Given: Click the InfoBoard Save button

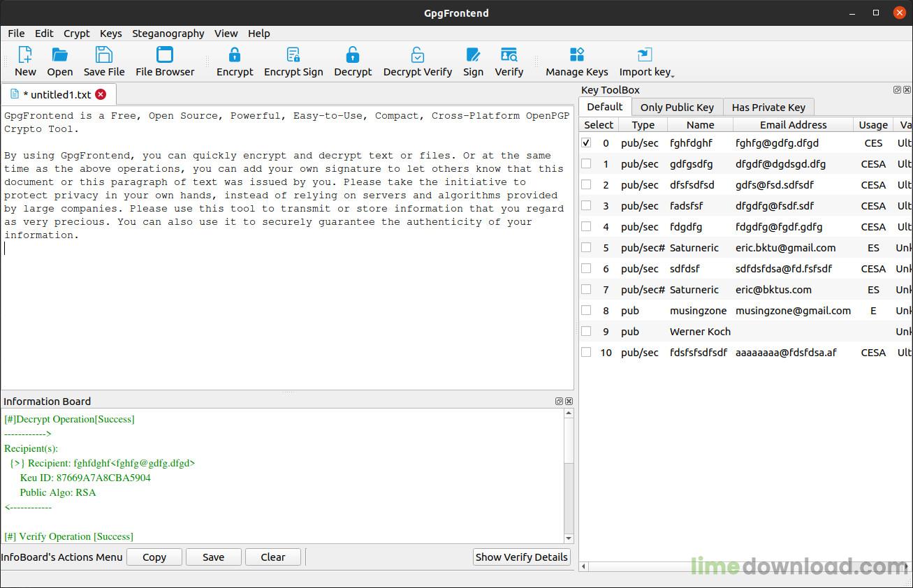Looking at the screenshot, I should (214, 557).
